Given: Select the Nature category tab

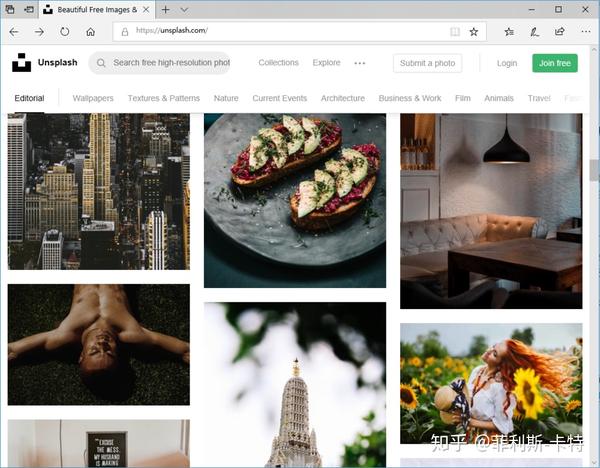Looking at the screenshot, I should pos(226,98).
